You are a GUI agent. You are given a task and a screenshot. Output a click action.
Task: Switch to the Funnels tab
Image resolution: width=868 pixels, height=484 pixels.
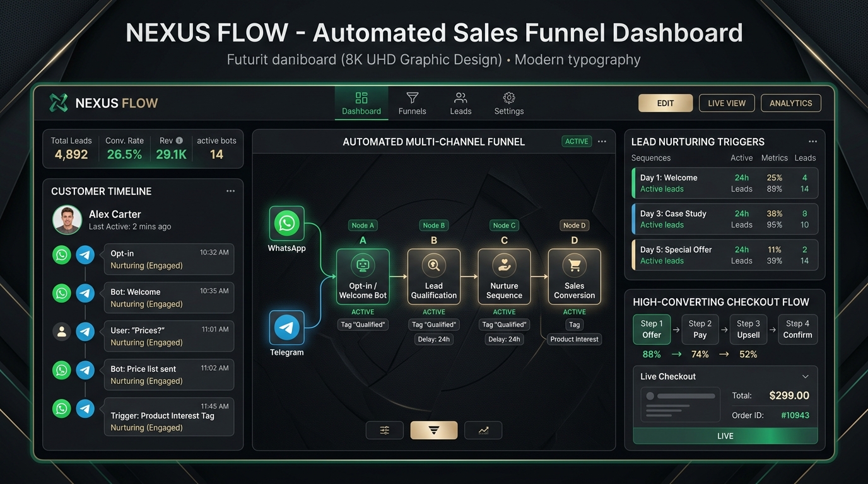pos(413,103)
